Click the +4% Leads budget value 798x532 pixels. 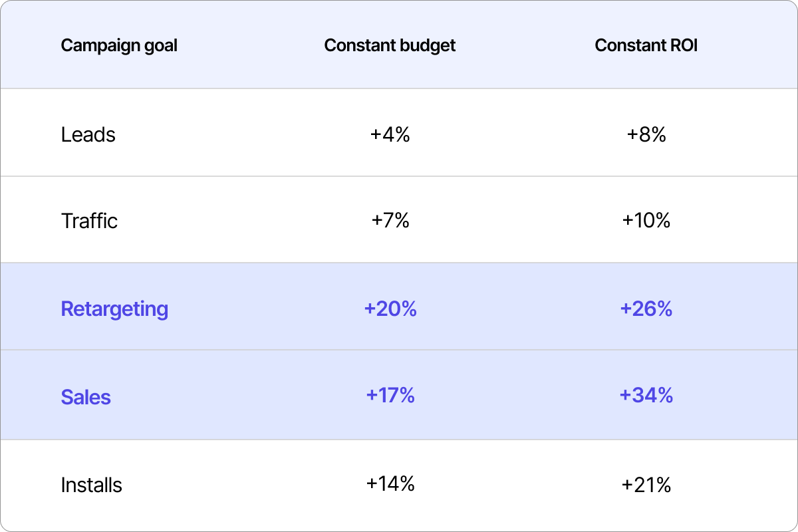tap(390, 135)
